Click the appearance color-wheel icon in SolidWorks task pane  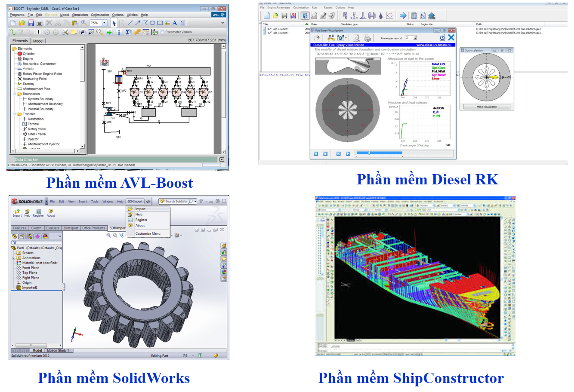coord(224,272)
